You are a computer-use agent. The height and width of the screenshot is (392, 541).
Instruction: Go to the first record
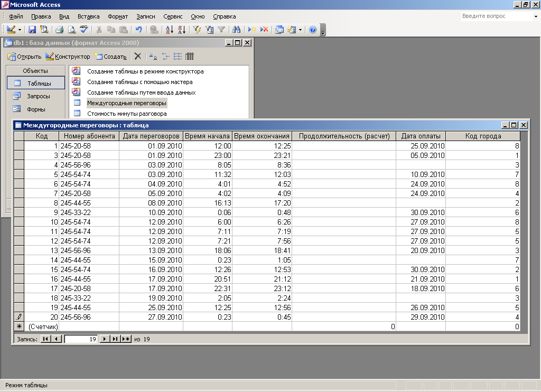pos(45,339)
